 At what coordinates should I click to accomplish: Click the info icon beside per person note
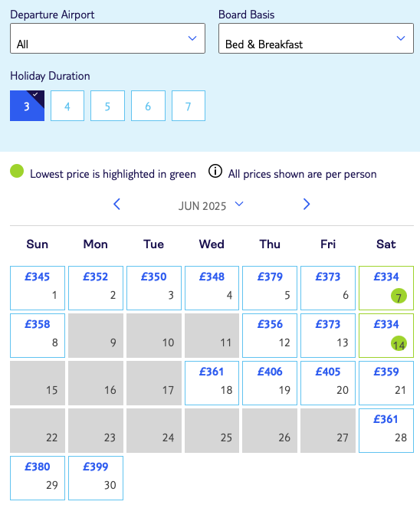[x=215, y=171]
